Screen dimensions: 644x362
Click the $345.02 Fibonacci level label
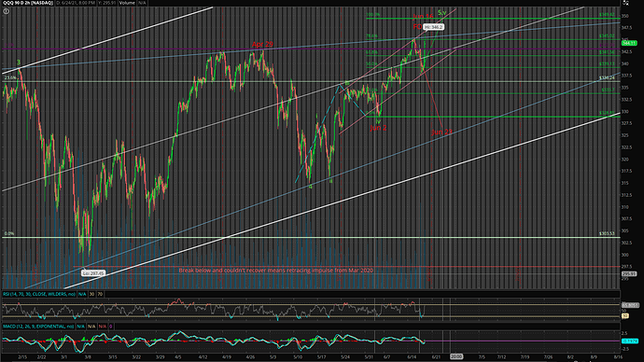point(607,36)
